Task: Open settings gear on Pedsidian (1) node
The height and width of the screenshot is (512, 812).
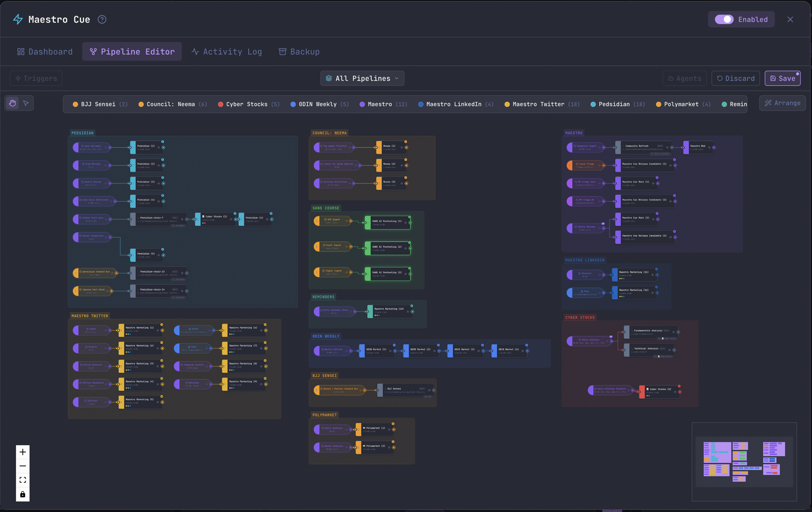Action: click(159, 148)
